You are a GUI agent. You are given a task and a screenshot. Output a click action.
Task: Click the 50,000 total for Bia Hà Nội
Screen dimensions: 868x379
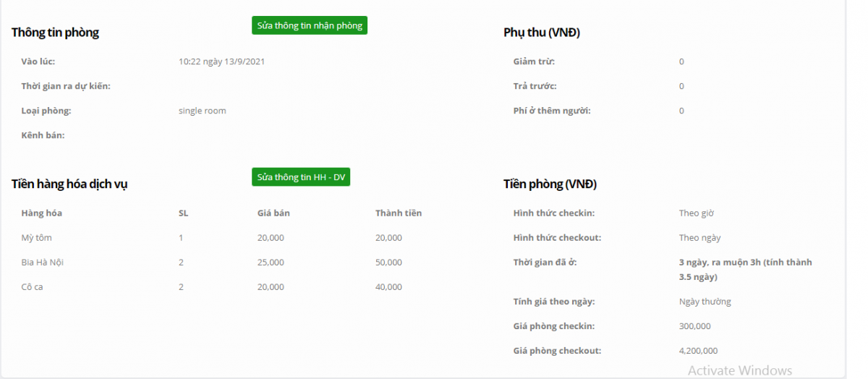click(388, 263)
